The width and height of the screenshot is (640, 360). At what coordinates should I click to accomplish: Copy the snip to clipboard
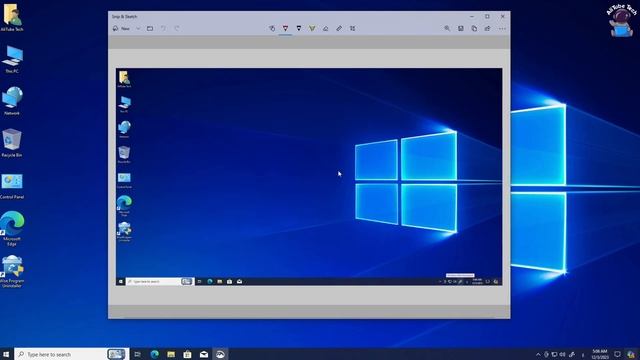[474, 29]
